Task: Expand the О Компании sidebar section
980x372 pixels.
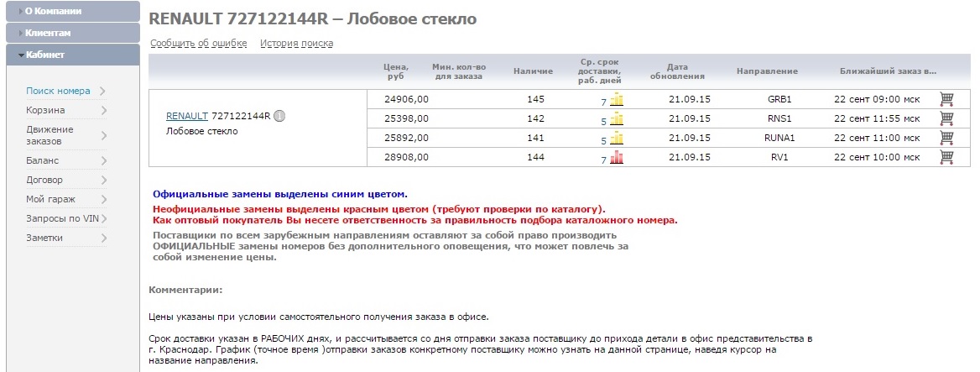Action: pyautogui.click(x=72, y=11)
